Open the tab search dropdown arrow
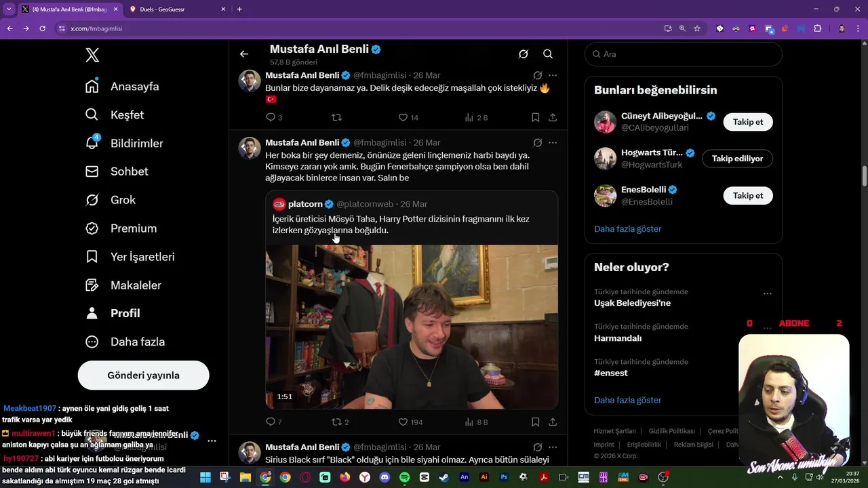 coord(9,9)
